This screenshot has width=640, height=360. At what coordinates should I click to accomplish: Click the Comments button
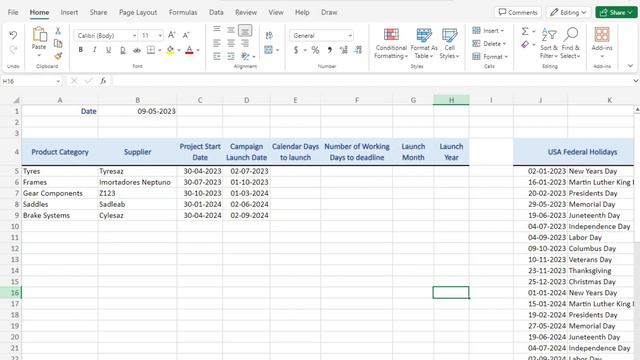pos(518,13)
